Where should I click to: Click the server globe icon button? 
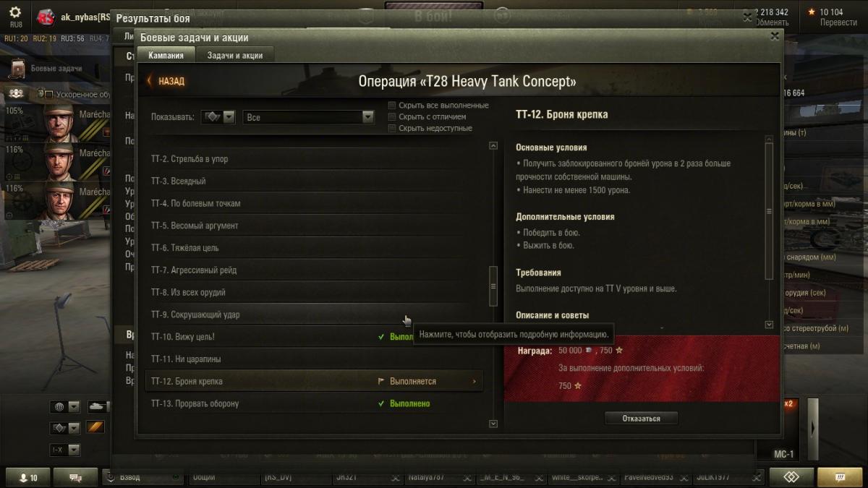click(59, 407)
